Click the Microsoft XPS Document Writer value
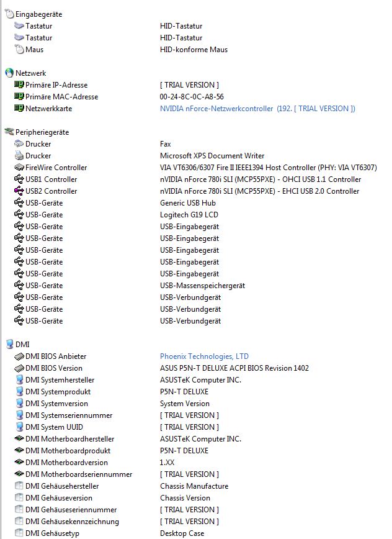 (x=212, y=156)
